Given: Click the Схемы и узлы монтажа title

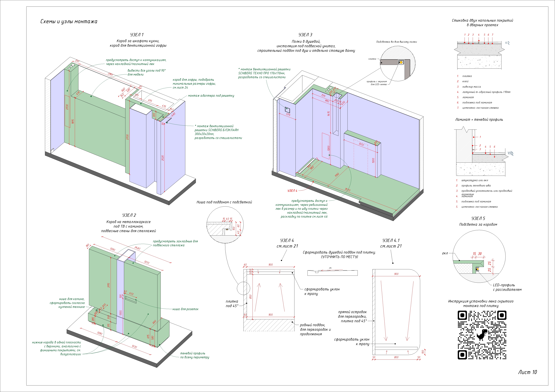Looking at the screenshot, I should (69, 21).
